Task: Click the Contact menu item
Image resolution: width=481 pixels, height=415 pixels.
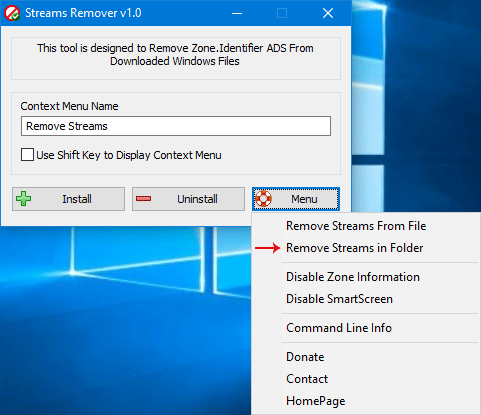Action: tap(307, 379)
